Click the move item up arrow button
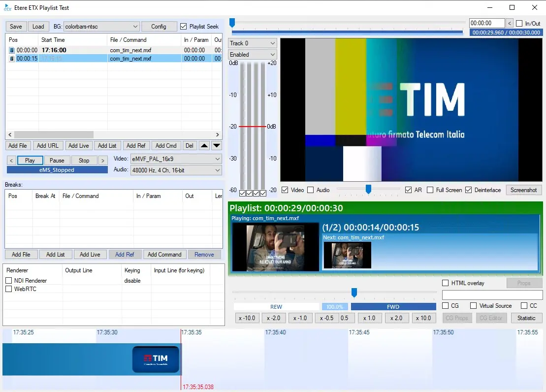Image resolution: width=546 pixels, height=392 pixels. pos(204,146)
